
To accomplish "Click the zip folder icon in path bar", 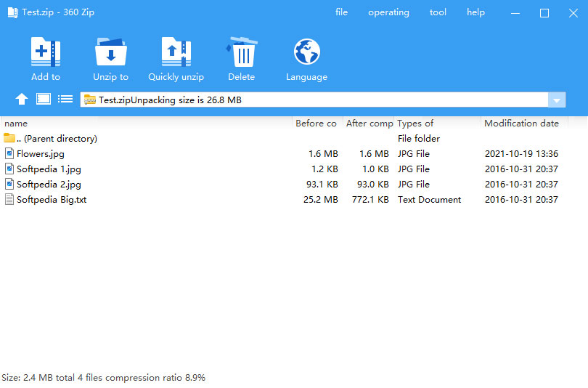I will pos(89,100).
